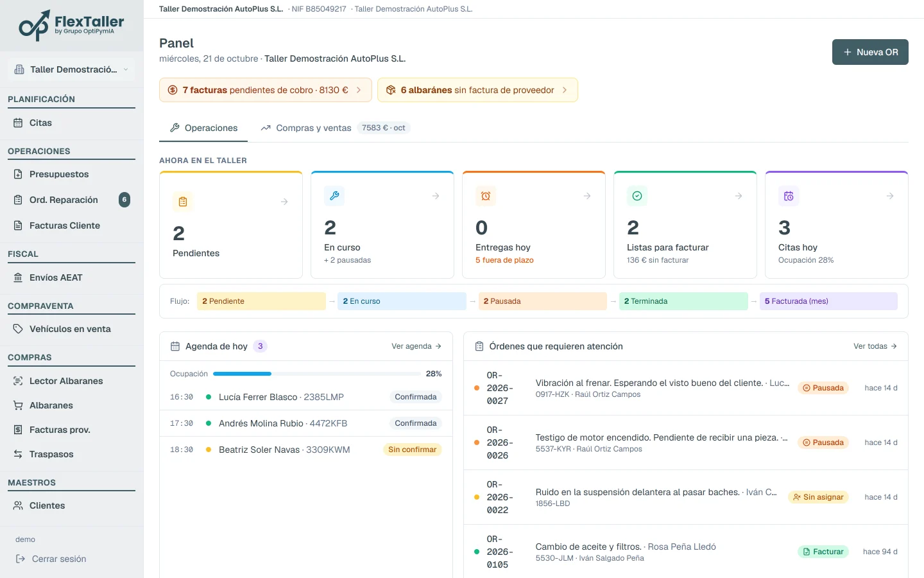Click Cerrar sesión to log out

51,559
